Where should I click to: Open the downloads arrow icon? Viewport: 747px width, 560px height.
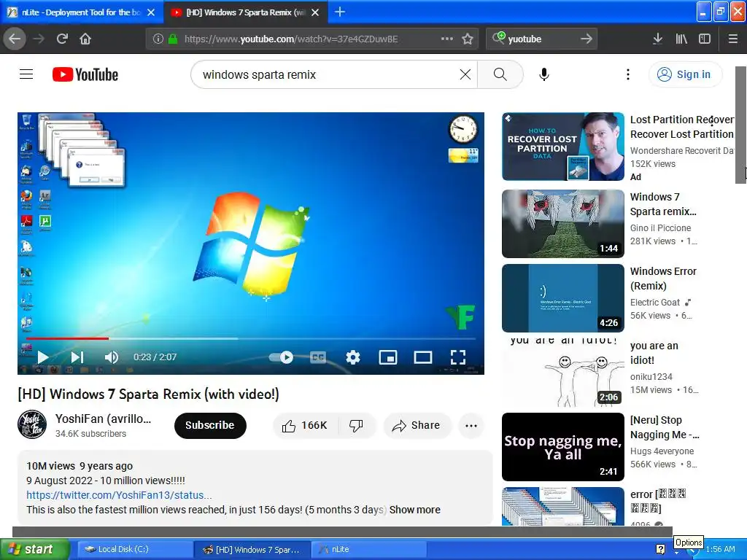(x=657, y=39)
